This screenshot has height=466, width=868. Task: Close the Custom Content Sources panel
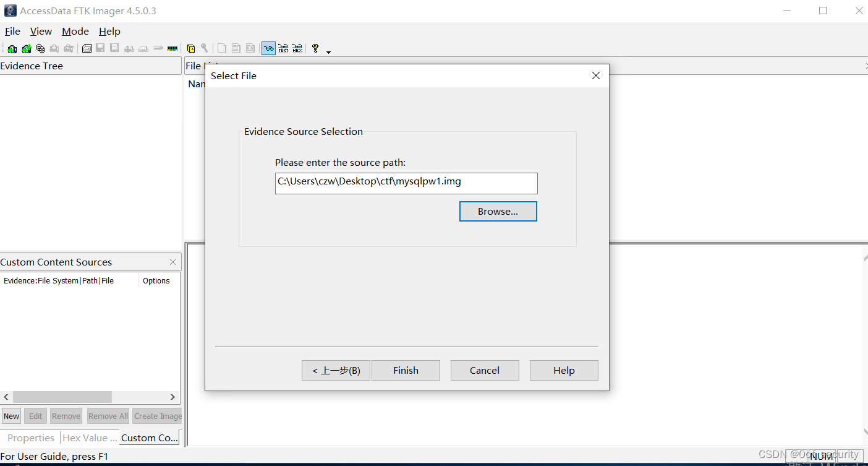(x=172, y=262)
